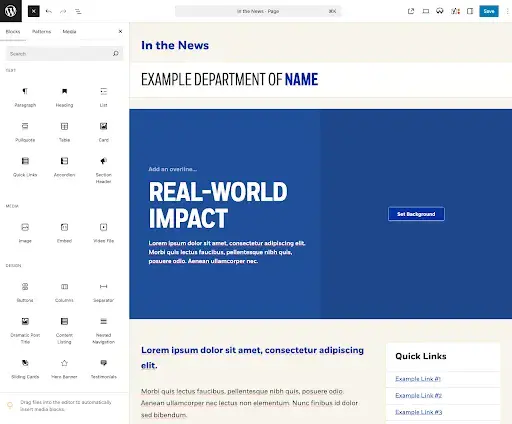Insert a Testimonials block
The width and height of the screenshot is (512, 424).
point(104,369)
